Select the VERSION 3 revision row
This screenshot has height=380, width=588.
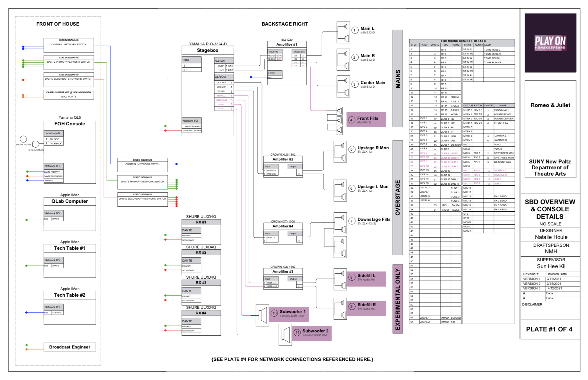point(550,288)
